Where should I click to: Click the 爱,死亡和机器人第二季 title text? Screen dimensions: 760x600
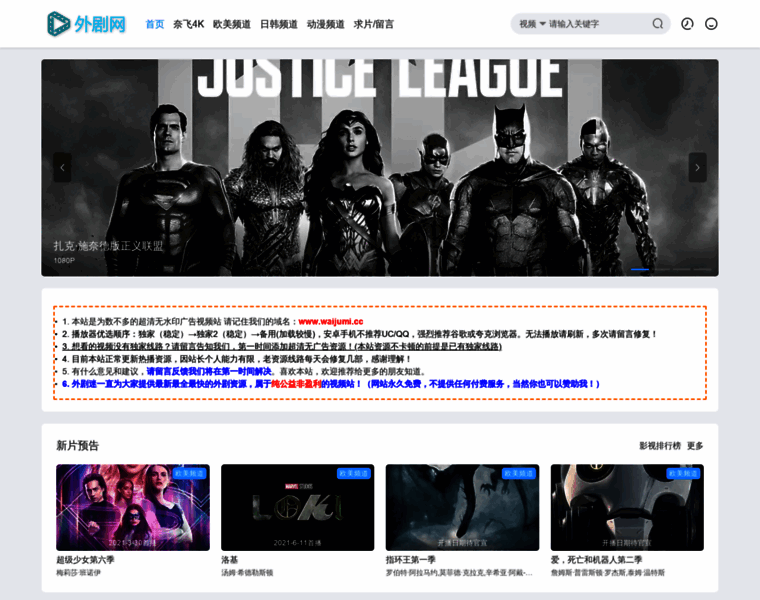coord(597,560)
